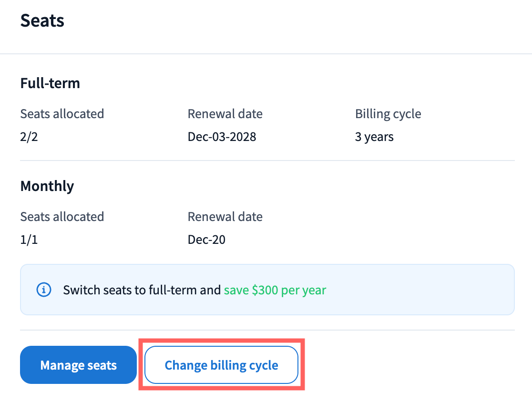532x402 pixels.
Task: Click the Dec-20 renewal date
Action: pyautogui.click(x=206, y=240)
